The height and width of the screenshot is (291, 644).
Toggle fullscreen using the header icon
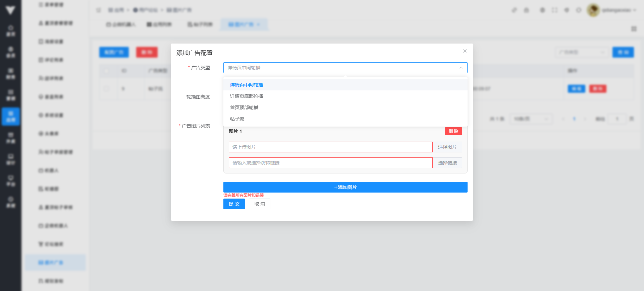coord(554,10)
